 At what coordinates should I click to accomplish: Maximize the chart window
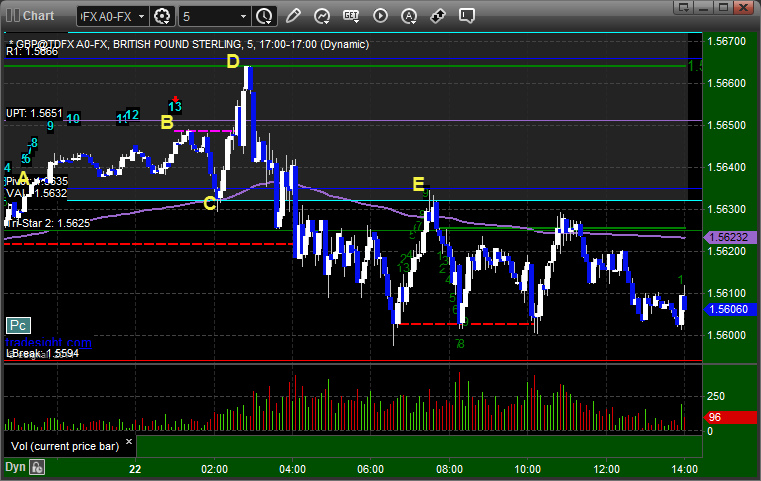click(723, 8)
